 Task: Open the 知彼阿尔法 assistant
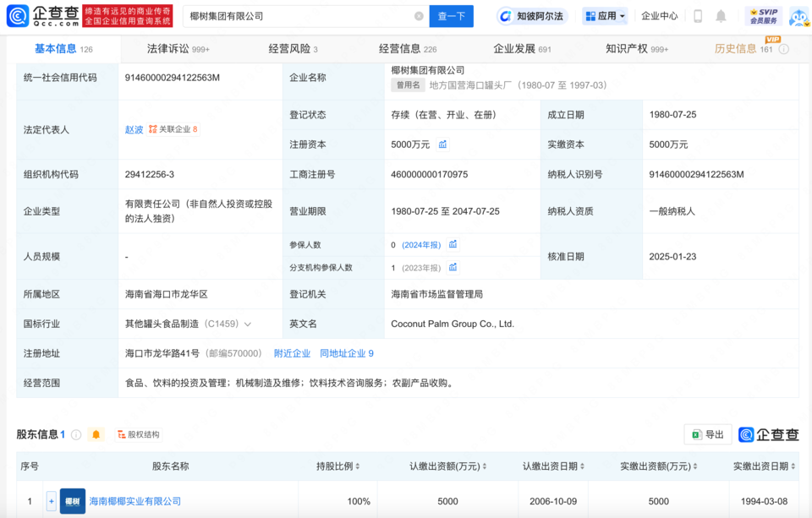(x=532, y=16)
